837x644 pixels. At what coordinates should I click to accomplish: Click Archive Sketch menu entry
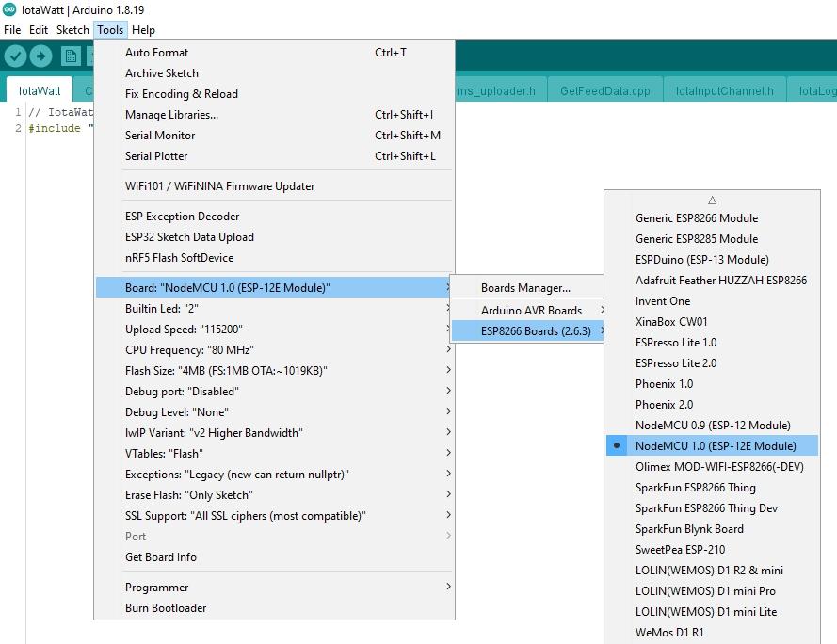(274, 73)
